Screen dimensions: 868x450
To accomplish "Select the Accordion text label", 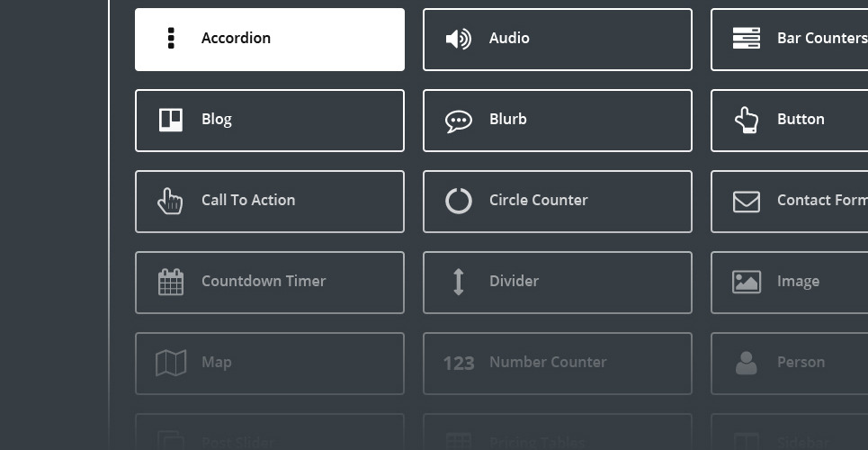I will click(236, 38).
